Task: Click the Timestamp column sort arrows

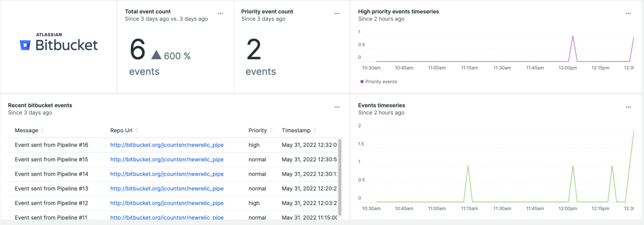Action: pos(314,131)
